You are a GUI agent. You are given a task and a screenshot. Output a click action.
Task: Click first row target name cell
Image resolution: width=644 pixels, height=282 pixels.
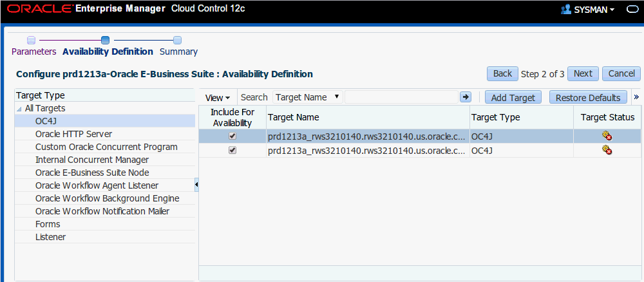point(368,136)
